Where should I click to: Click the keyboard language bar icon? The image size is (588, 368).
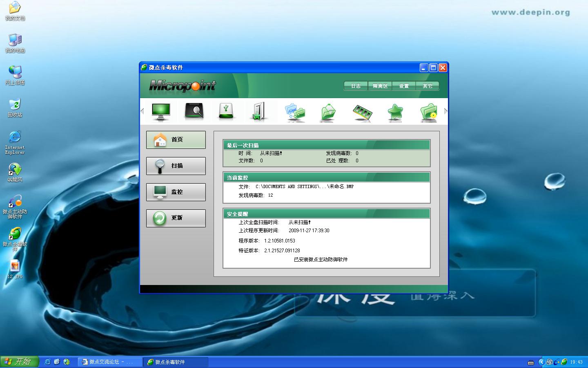(x=531, y=362)
